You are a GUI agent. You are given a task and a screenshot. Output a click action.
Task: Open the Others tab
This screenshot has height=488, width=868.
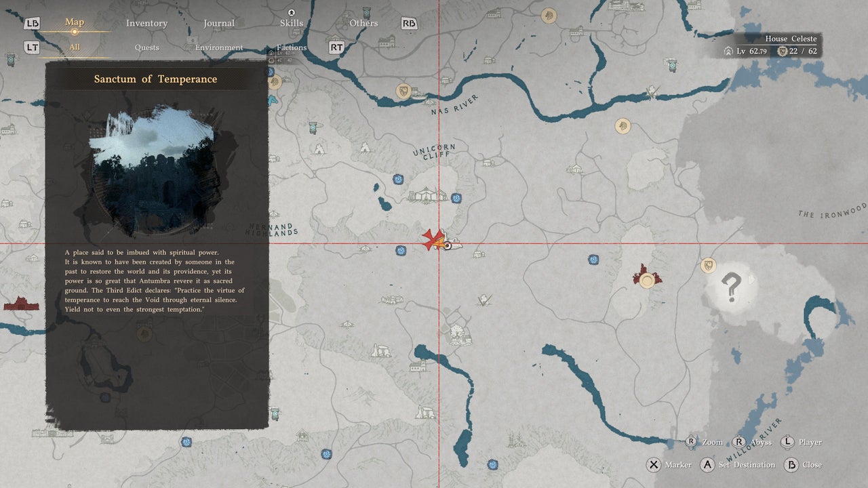click(x=363, y=23)
